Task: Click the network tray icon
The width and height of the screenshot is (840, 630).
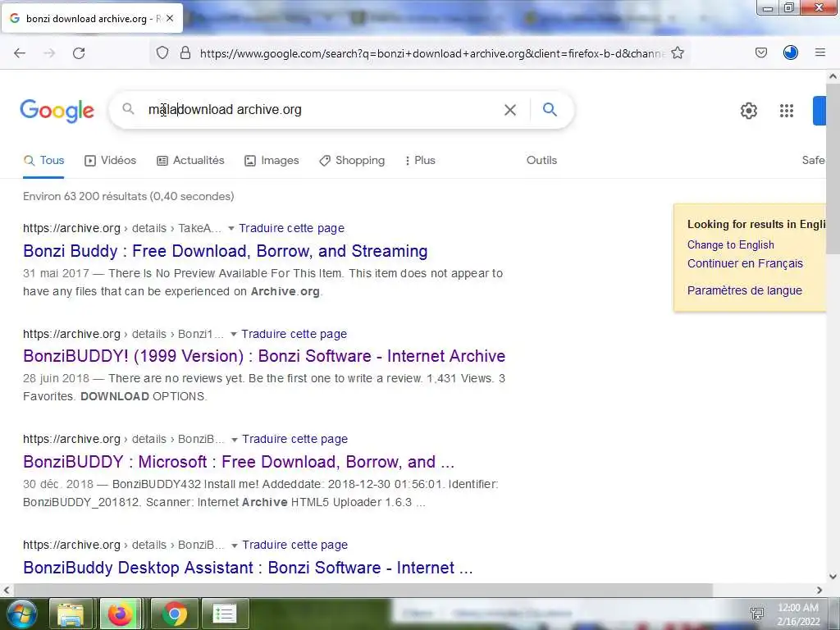Action: [757, 614]
